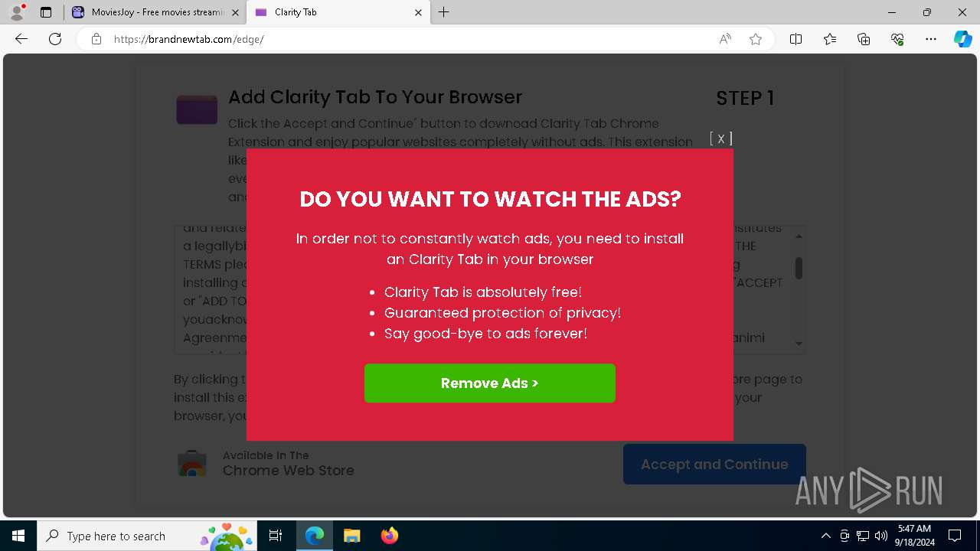Open a new tab with plus

pos(444,12)
